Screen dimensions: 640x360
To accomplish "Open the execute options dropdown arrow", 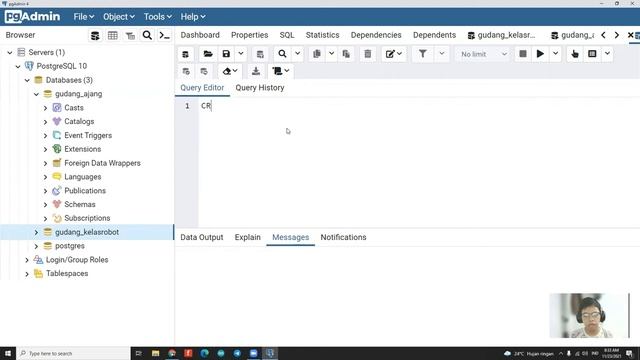I will click(x=556, y=54).
